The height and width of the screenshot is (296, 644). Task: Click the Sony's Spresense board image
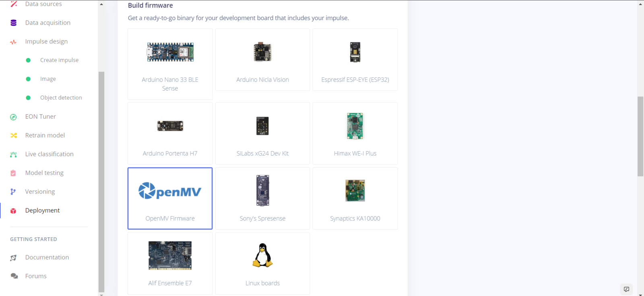pos(262,191)
